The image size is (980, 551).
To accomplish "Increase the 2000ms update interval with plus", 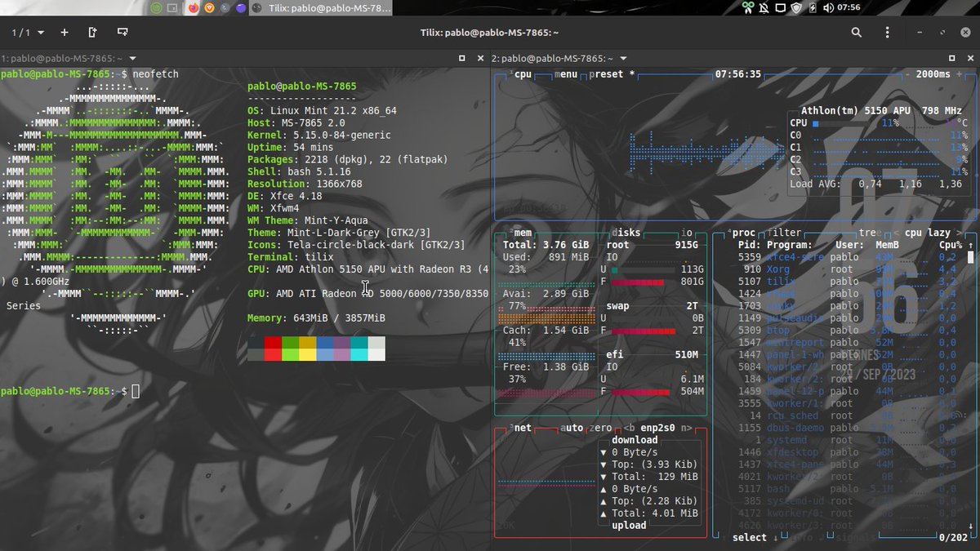I will [x=959, y=73].
